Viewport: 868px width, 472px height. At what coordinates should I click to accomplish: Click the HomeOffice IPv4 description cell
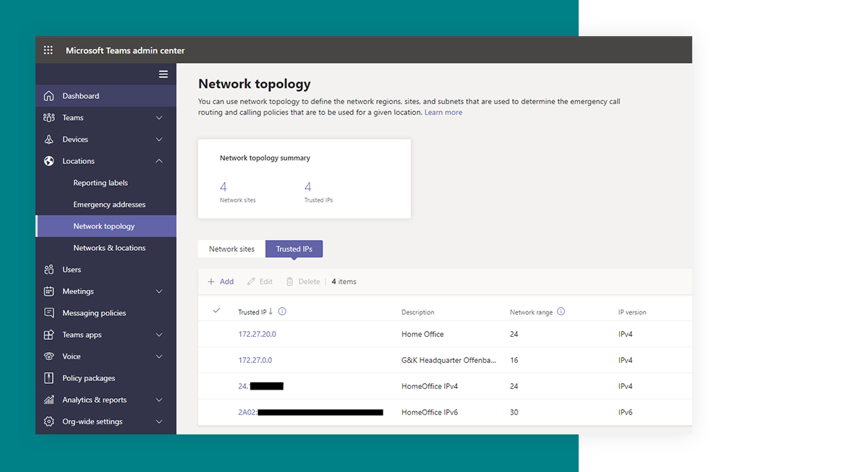(430, 386)
